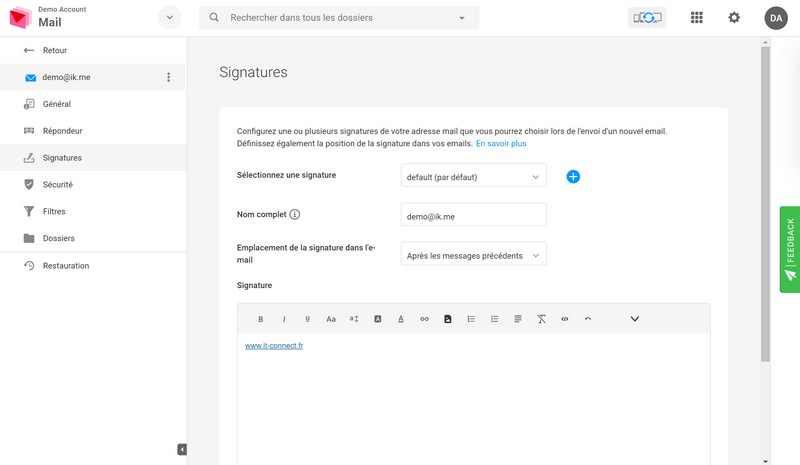Viewport: 800px width, 465px height.
Task: Open the Filtres settings section
Action: pyautogui.click(x=92, y=211)
